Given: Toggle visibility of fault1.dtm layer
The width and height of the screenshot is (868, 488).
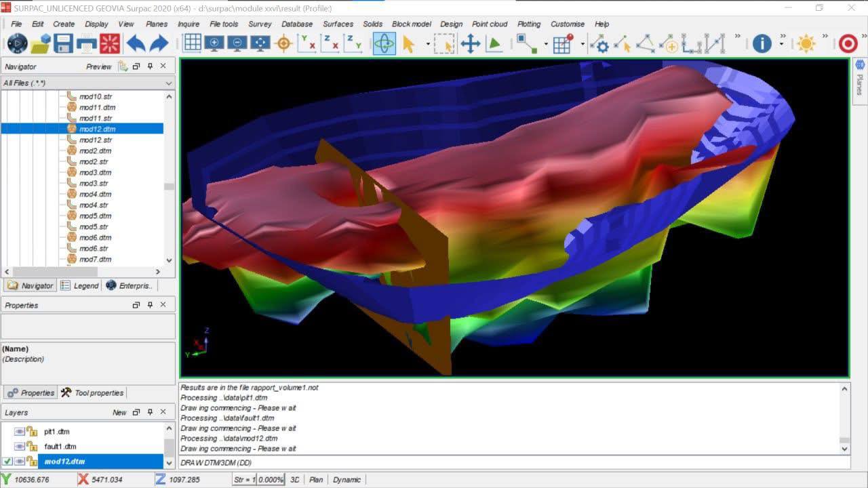Looking at the screenshot, I should [20, 446].
